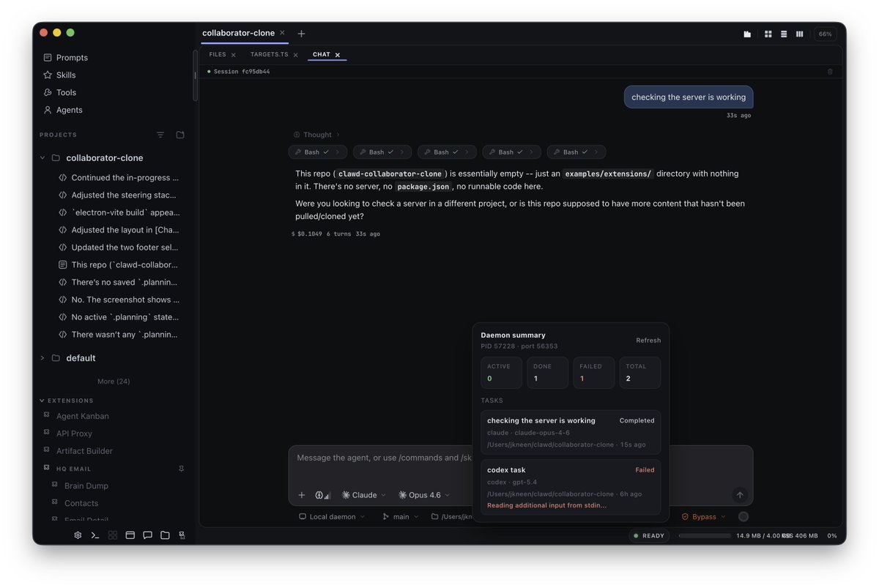Open 'Updated the two footer sel...' session

[118, 248]
